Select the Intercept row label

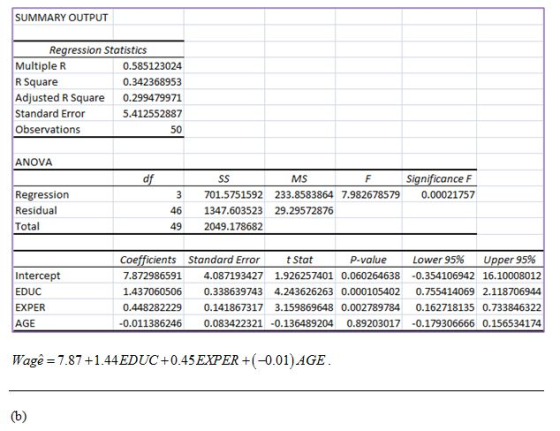click(38, 276)
